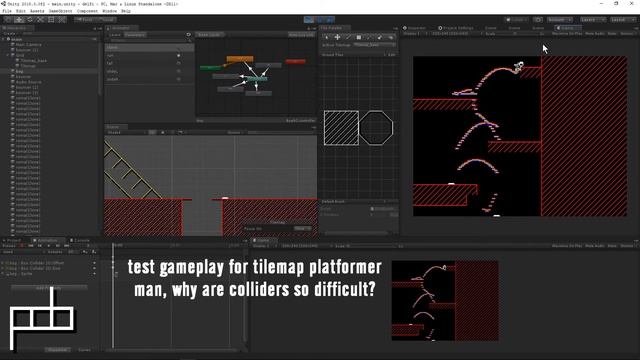Pick the Tile Palette move tool
640x360 pixels.
tap(337, 37)
